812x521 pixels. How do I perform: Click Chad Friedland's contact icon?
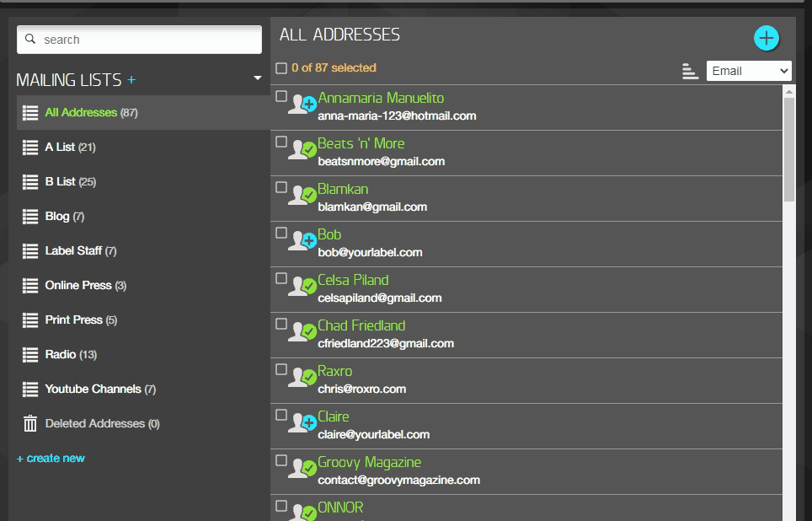point(302,332)
